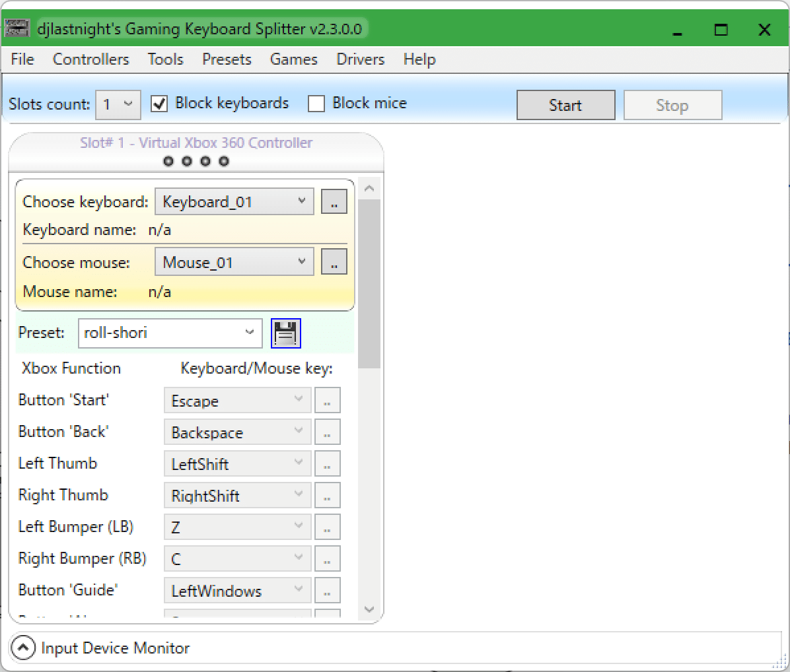The height and width of the screenshot is (672, 790).
Task: Click scrollbar up arrow in slot panel
Action: point(369,188)
